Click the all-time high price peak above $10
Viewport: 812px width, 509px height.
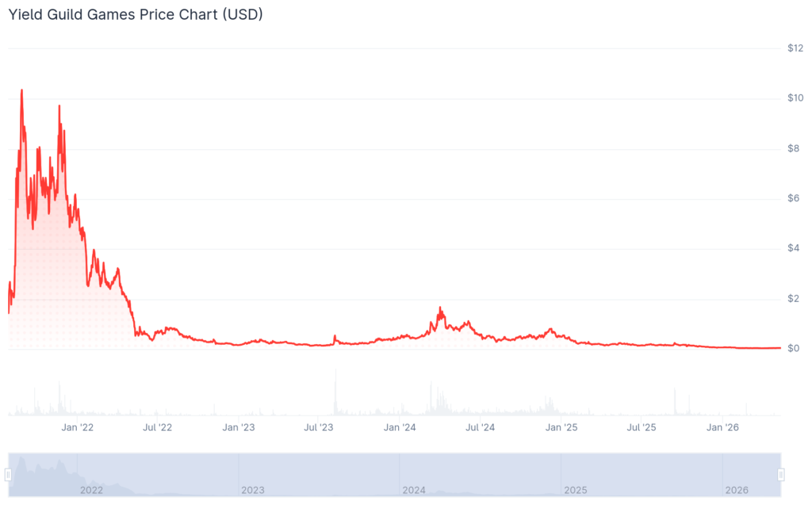21,90
